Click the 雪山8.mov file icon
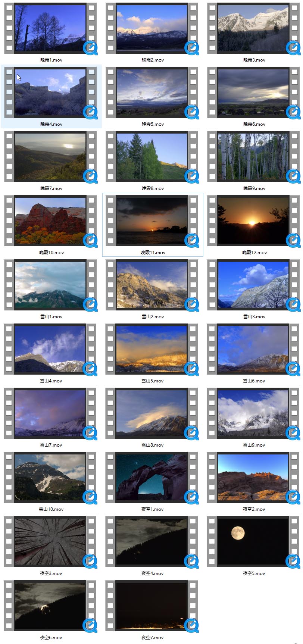 coord(152,413)
